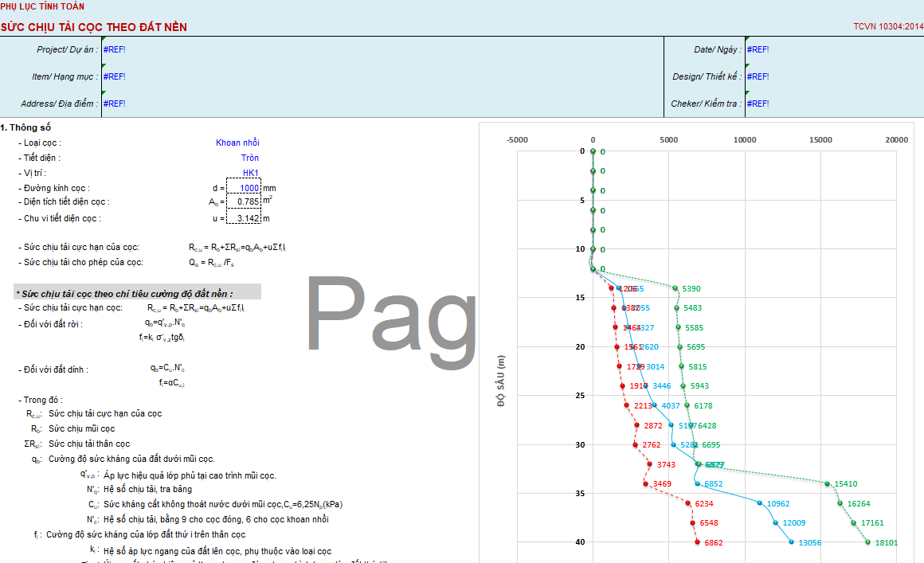Click the 'Project/ Dự án :' label
Viewport: 924px width, 563px height.
(x=67, y=49)
